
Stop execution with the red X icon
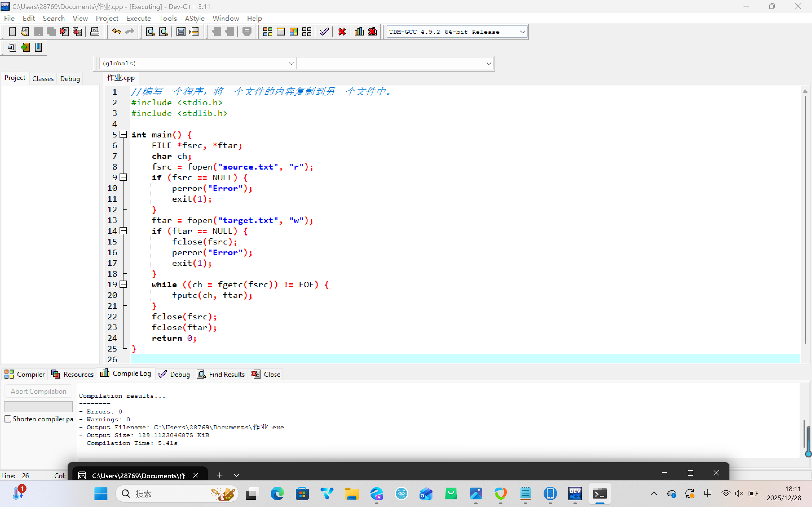(x=342, y=32)
